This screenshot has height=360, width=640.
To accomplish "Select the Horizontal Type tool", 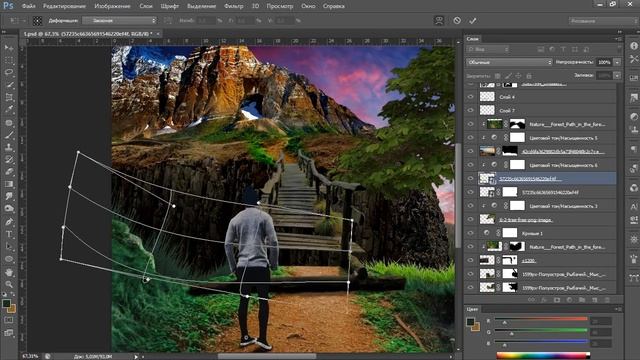I will point(9,234).
